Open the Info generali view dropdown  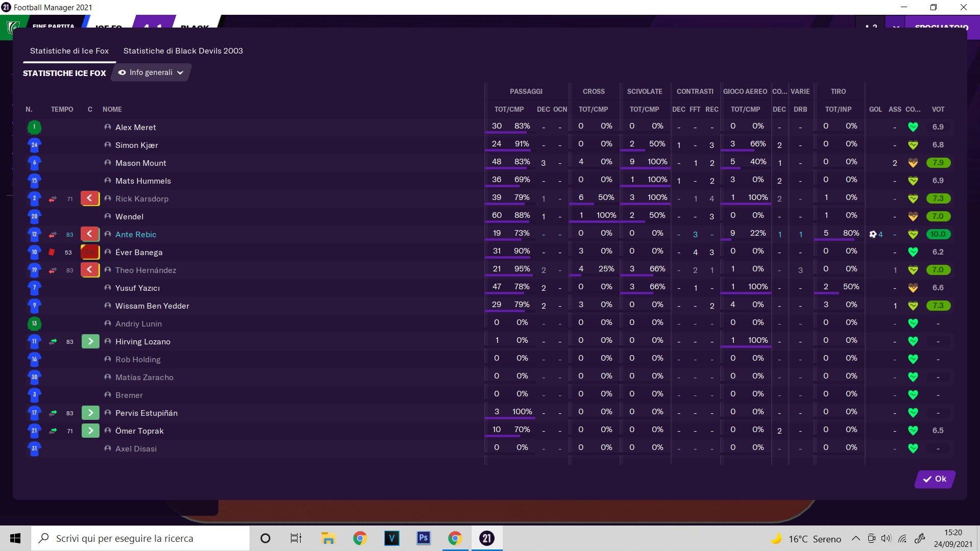151,72
